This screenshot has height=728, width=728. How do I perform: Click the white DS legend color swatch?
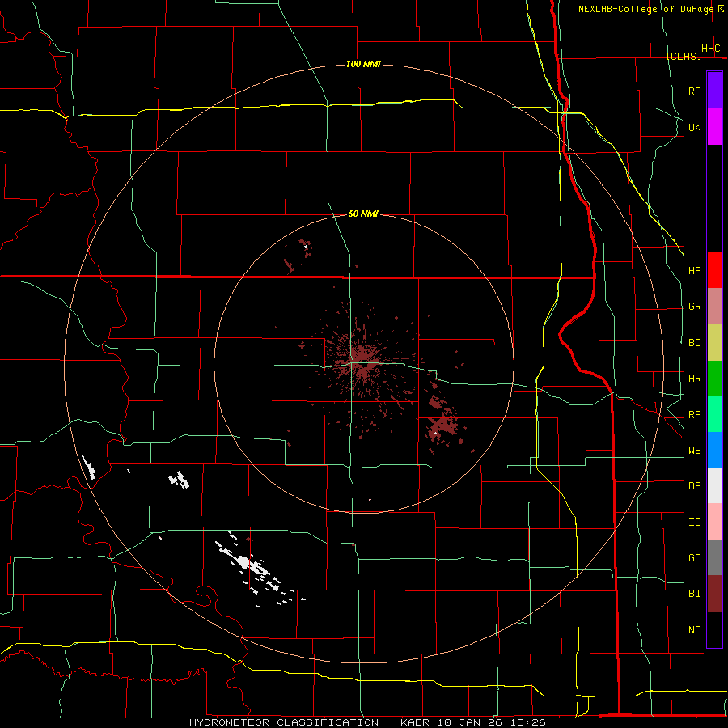pos(714,485)
